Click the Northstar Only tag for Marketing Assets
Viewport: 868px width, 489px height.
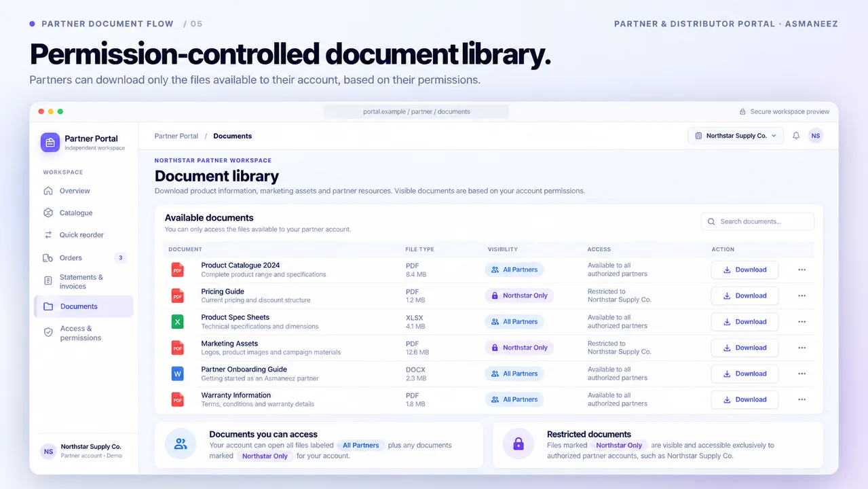(519, 348)
